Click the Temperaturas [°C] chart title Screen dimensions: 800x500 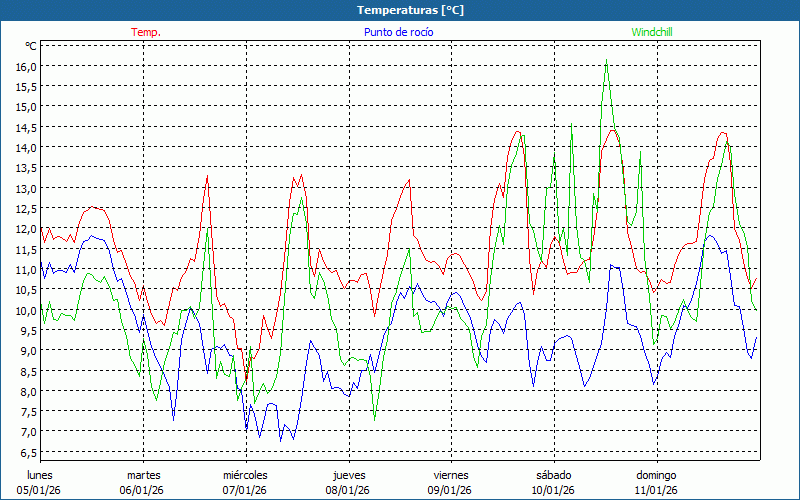pos(410,10)
